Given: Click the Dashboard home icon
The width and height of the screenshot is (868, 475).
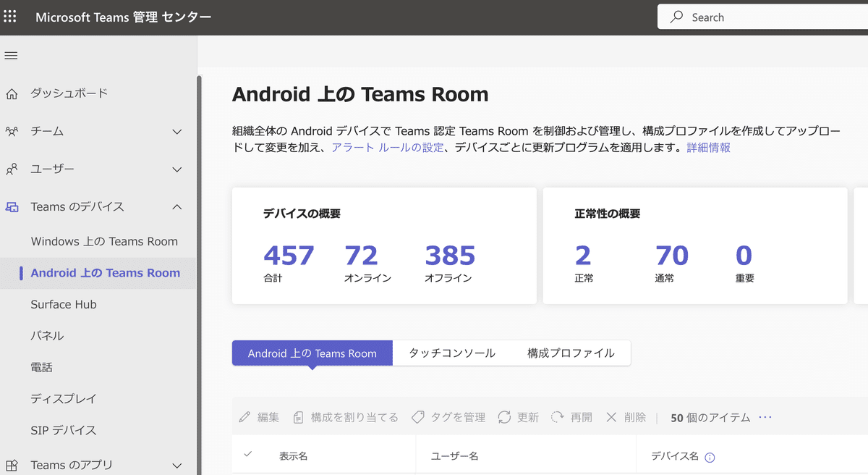Looking at the screenshot, I should pos(12,93).
